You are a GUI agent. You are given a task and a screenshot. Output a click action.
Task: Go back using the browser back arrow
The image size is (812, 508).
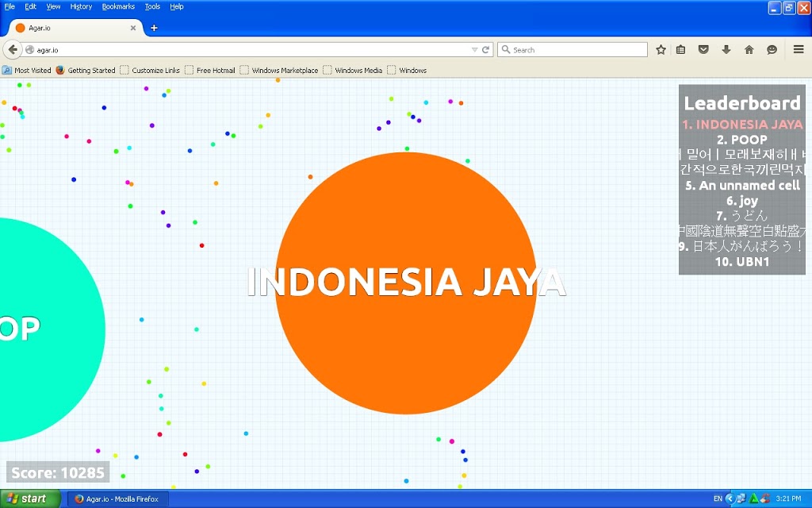coord(13,50)
